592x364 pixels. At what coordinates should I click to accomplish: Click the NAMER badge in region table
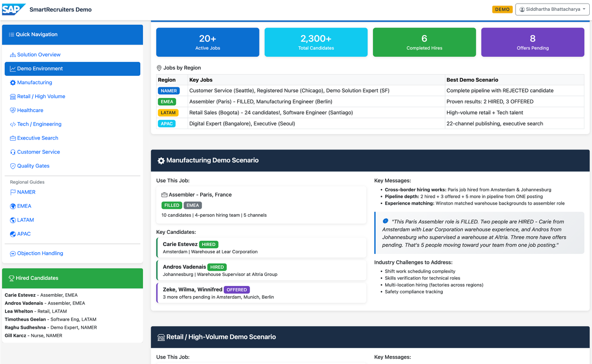click(169, 91)
